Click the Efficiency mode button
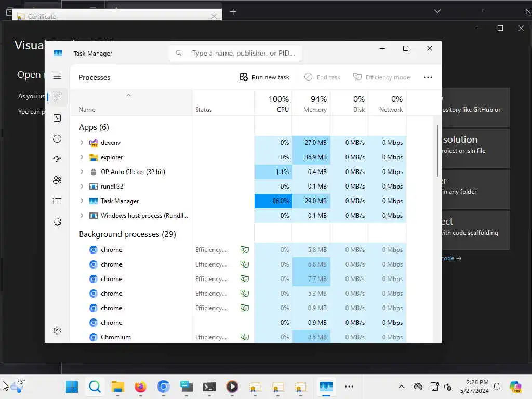The width and height of the screenshot is (532, 399). point(381,77)
